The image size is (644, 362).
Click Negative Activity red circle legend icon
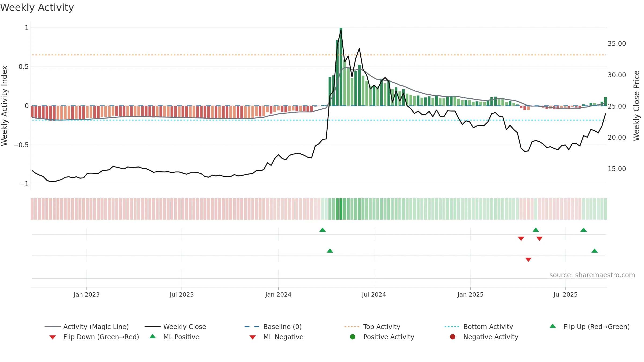point(453,337)
